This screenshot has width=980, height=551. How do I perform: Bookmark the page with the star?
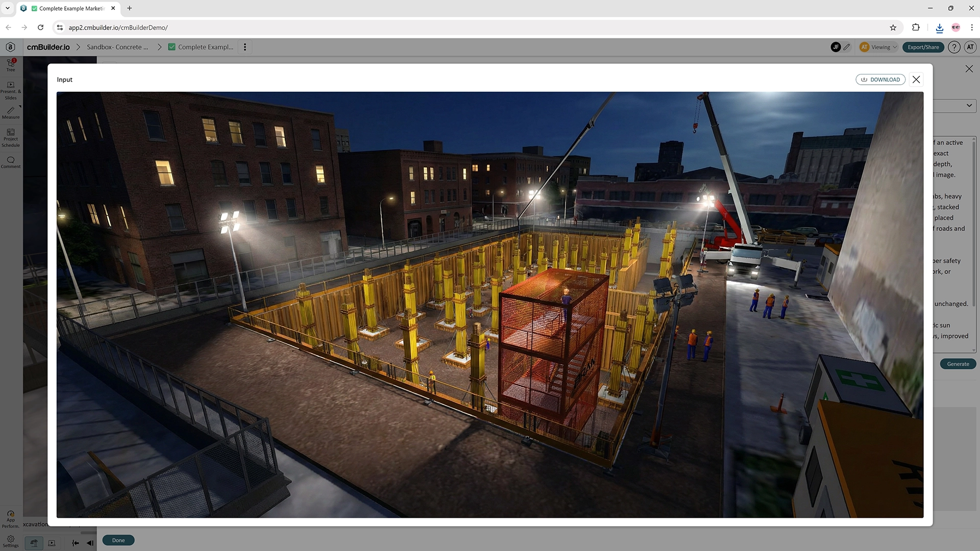(894, 28)
